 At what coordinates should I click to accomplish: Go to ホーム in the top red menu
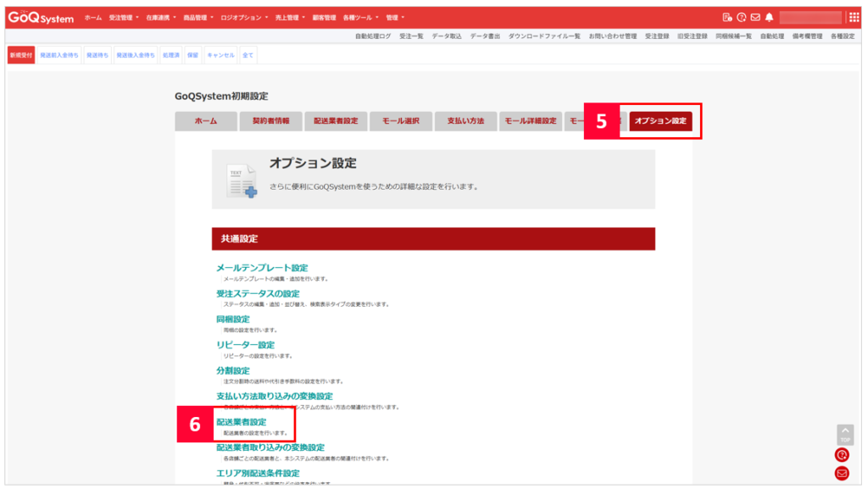pyautogui.click(x=93, y=18)
